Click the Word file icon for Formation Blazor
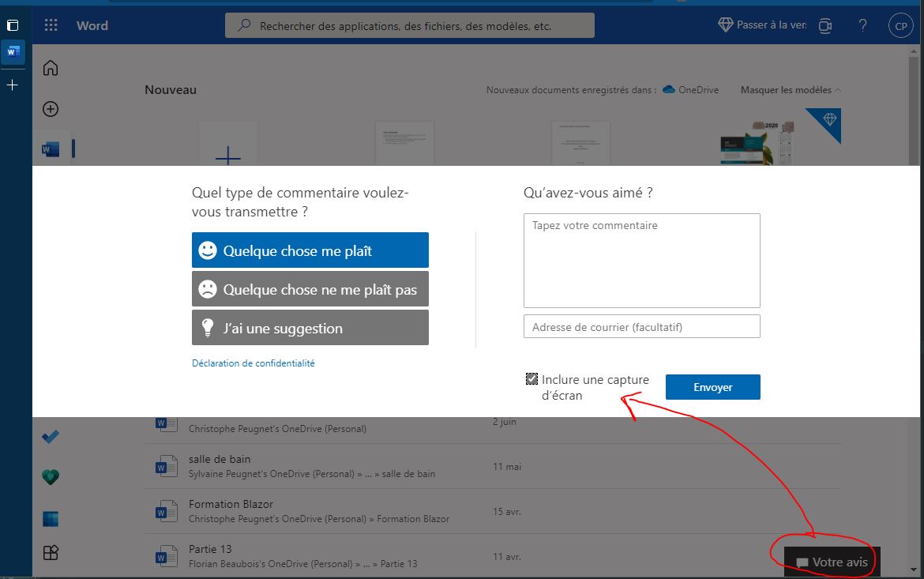The height and width of the screenshot is (579, 924). tap(166, 511)
